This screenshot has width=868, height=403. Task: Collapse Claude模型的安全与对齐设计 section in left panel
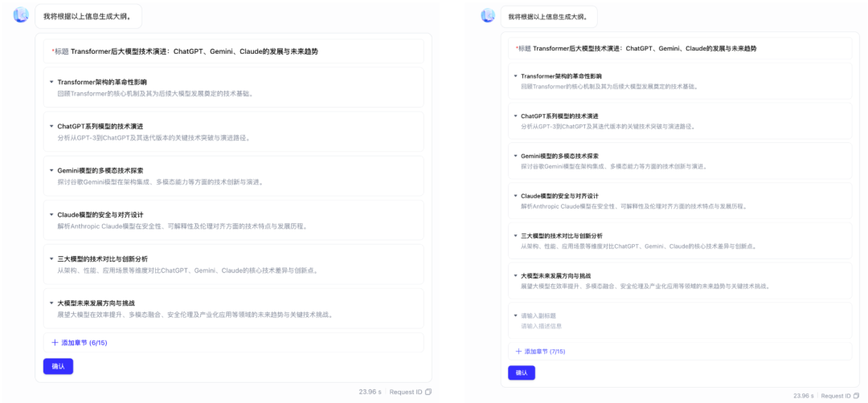coord(51,214)
